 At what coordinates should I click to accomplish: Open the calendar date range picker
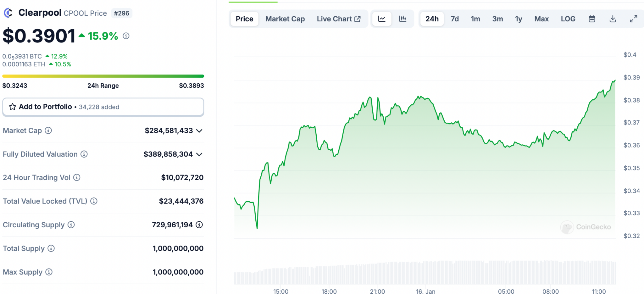pos(592,19)
